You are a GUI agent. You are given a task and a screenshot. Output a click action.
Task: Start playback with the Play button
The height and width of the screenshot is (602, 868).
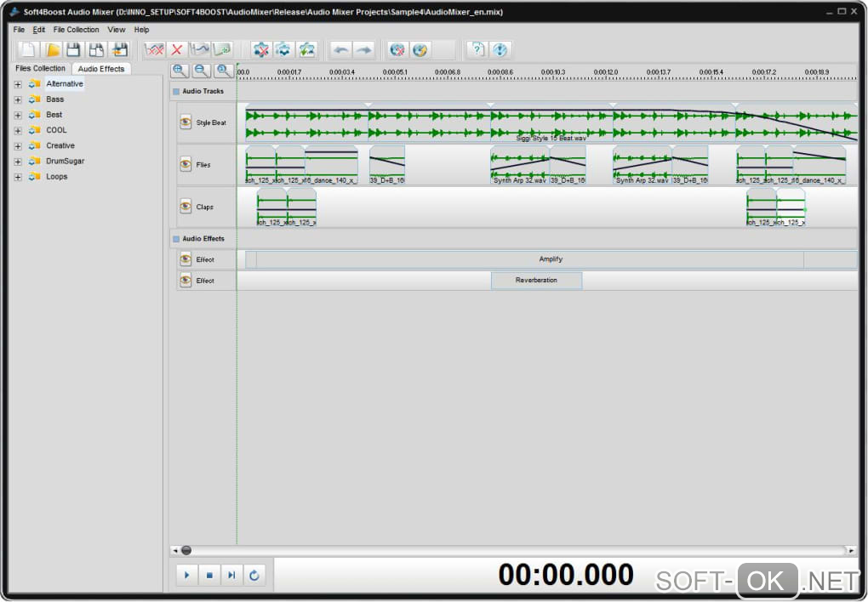(x=186, y=575)
